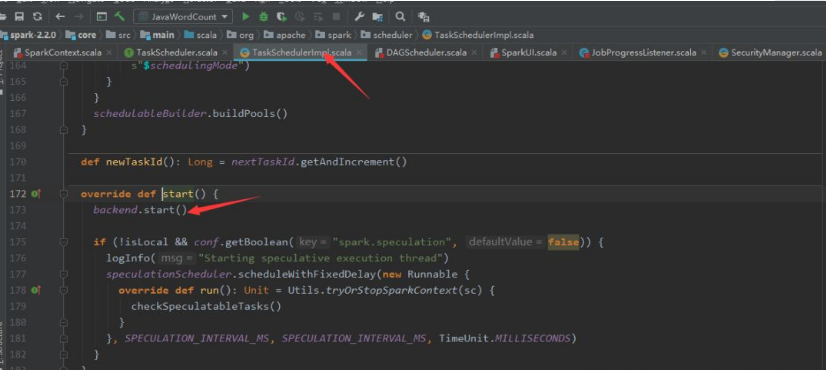Close the TaskSchedulerImpl.scala tab
This screenshot has height=370, width=826.
[359, 53]
